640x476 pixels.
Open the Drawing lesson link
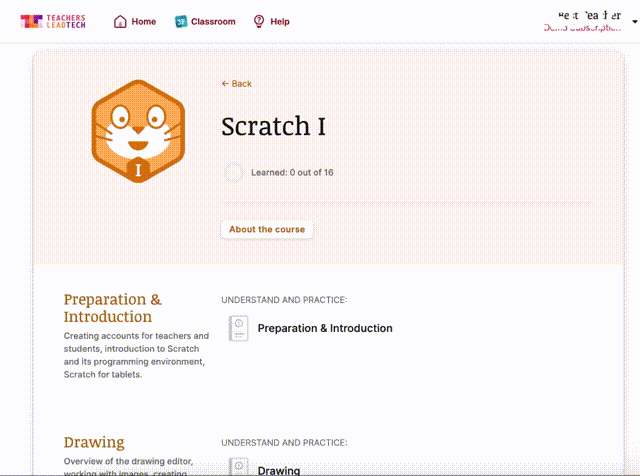pos(279,470)
